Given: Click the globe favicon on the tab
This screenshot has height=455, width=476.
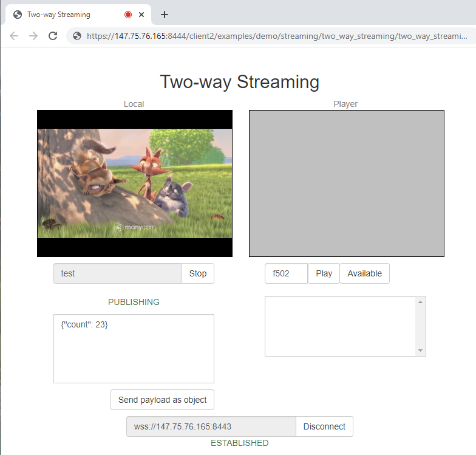Looking at the screenshot, I should coord(18,15).
